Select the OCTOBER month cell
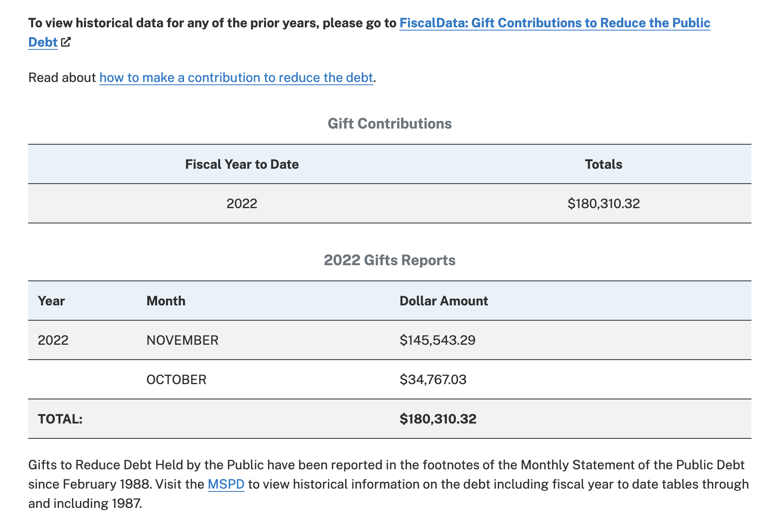The width and height of the screenshot is (778, 532). pyautogui.click(x=176, y=380)
